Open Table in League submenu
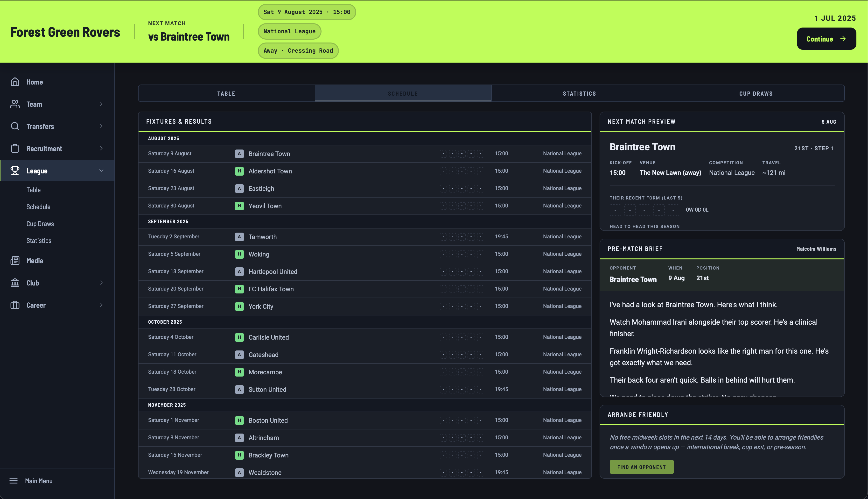This screenshot has height=499, width=868. click(34, 190)
